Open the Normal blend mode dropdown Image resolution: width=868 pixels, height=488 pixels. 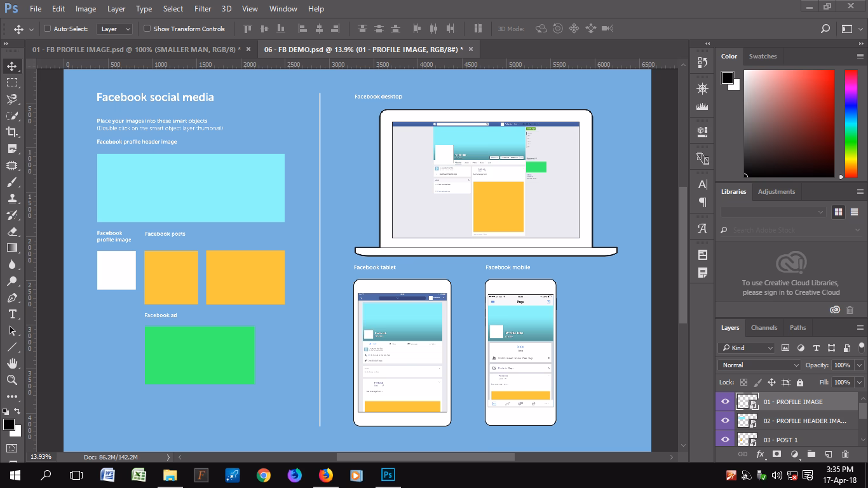click(x=759, y=365)
